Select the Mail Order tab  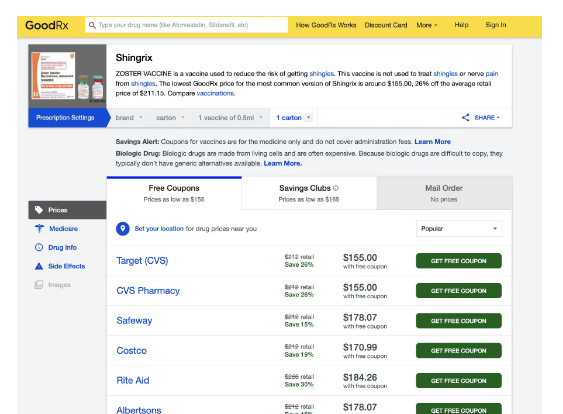point(444,193)
